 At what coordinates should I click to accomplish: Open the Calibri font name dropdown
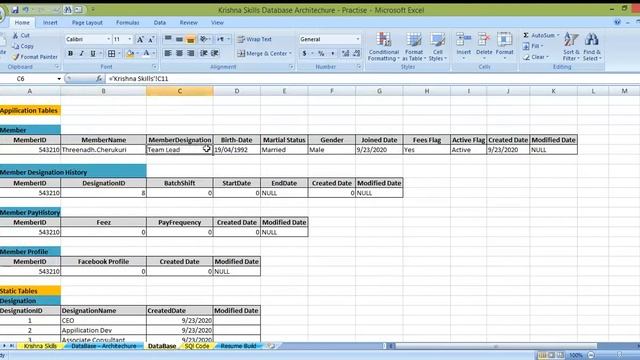click(109, 39)
